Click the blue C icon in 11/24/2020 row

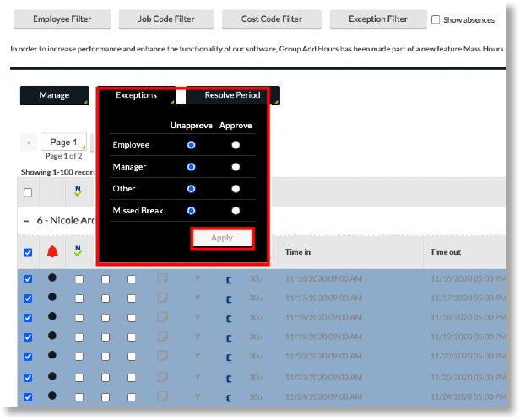click(229, 398)
